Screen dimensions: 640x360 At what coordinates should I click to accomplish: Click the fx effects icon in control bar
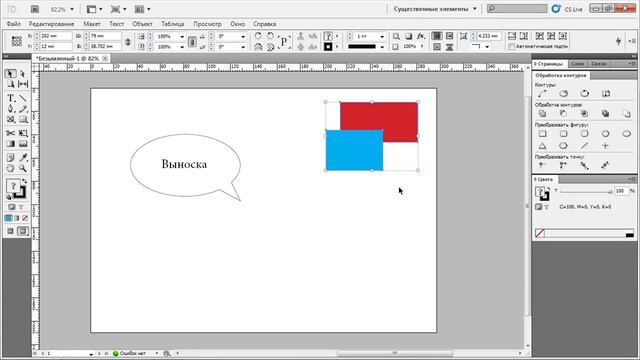click(421, 36)
